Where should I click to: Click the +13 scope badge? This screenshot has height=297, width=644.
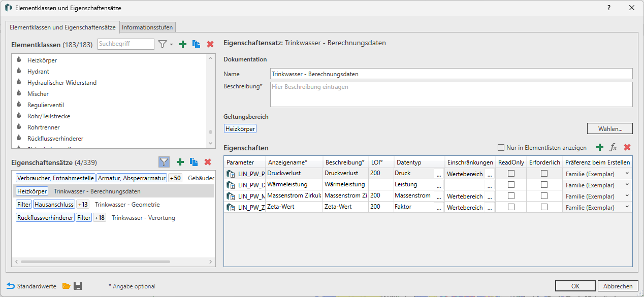pos(83,205)
